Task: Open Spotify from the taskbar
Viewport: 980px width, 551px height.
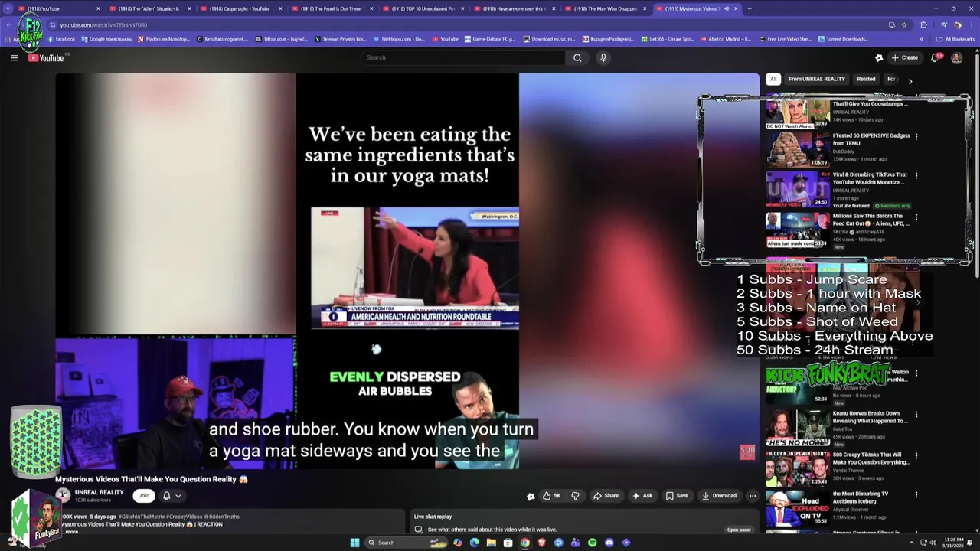Action: click(592, 543)
